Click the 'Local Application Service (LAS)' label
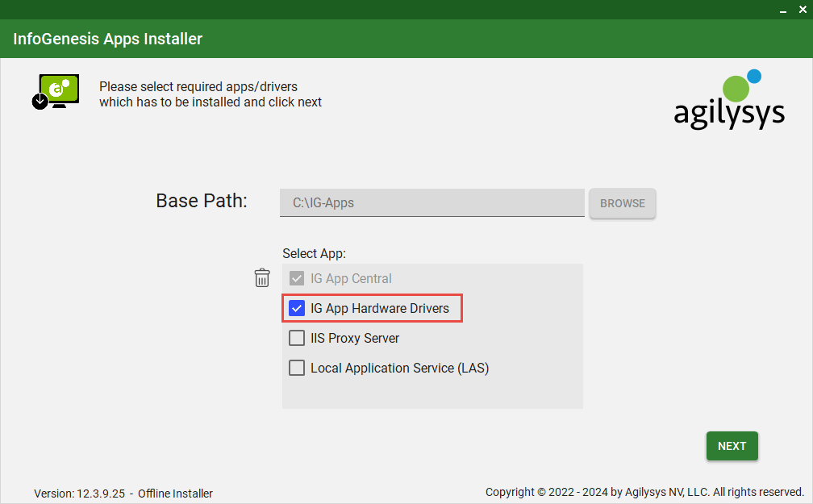Viewport: 813px width, 504px height. [x=400, y=369]
